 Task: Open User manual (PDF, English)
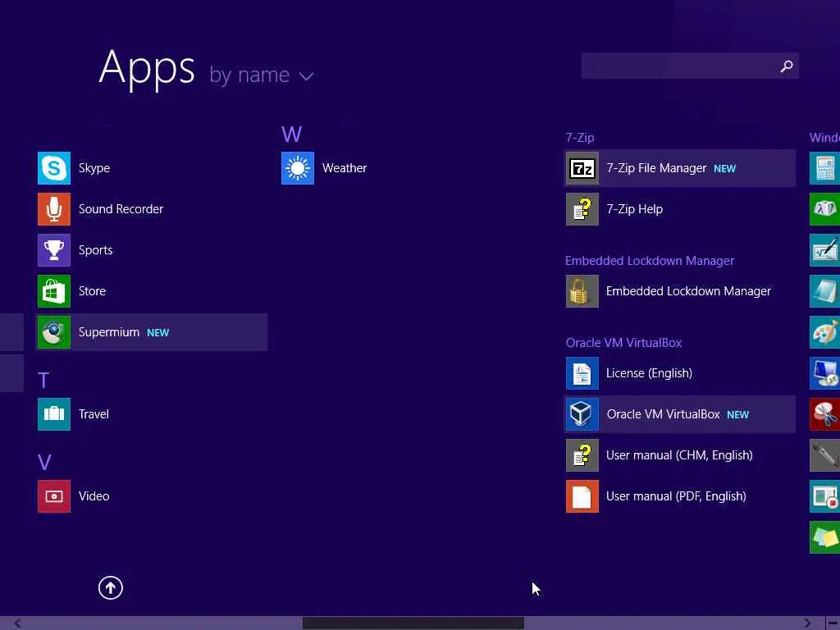tap(680, 496)
